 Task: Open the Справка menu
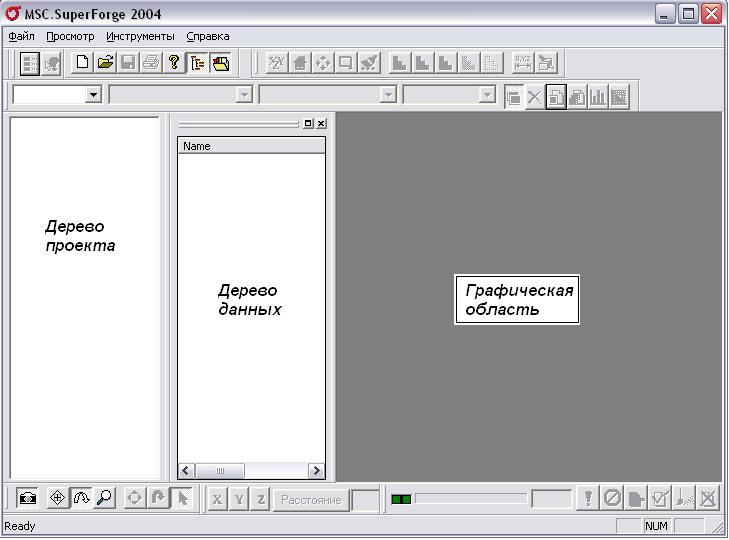pos(208,36)
